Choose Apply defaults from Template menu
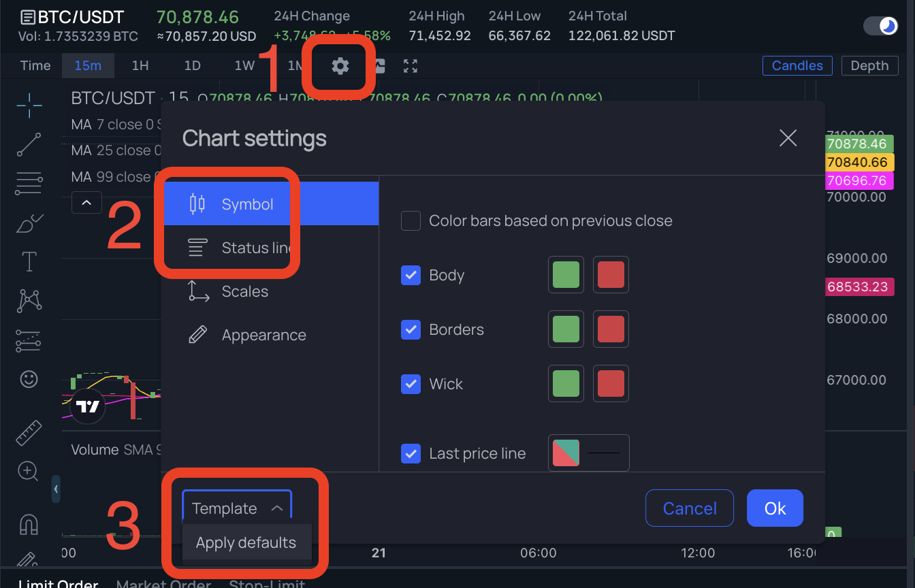Image resolution: width=915 pixels, height=588 pixels. [246, 542]
